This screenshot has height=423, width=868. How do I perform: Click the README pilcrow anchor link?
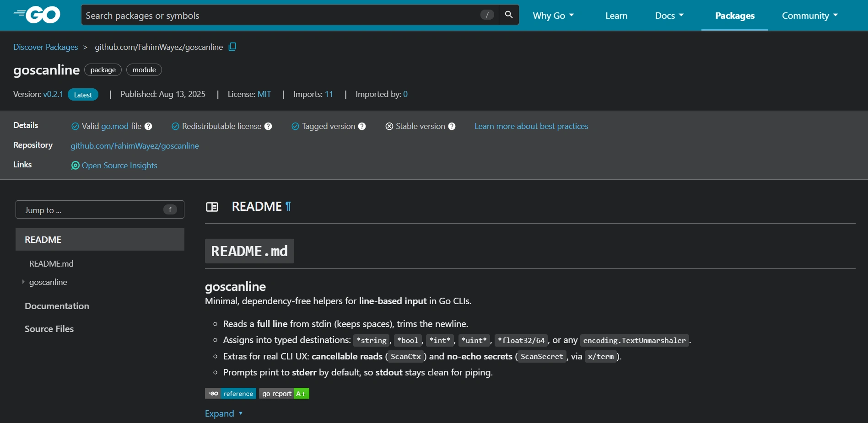coord(288,207)
